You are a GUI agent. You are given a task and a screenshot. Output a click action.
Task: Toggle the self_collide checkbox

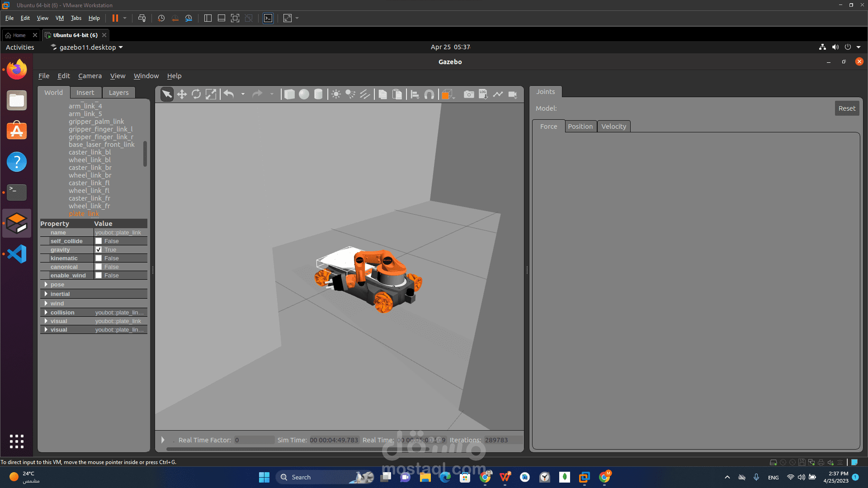pyautogui.click(x=99, y=241)
